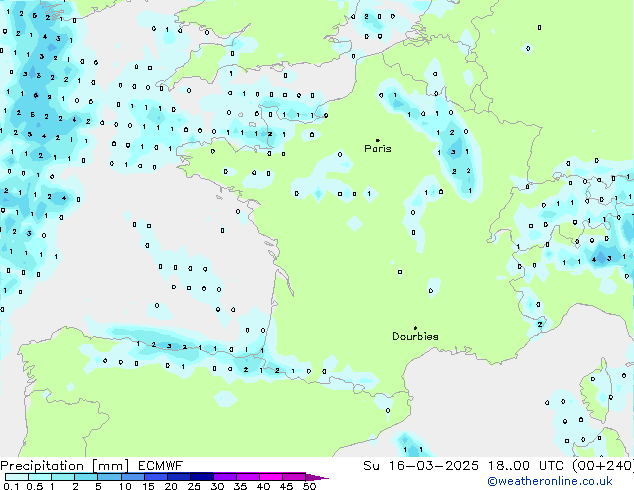634x490 pixels.
Task: Pick the 20–25 mm dark blue swatch
Action: pyautogui.click(x=178, y=477)
